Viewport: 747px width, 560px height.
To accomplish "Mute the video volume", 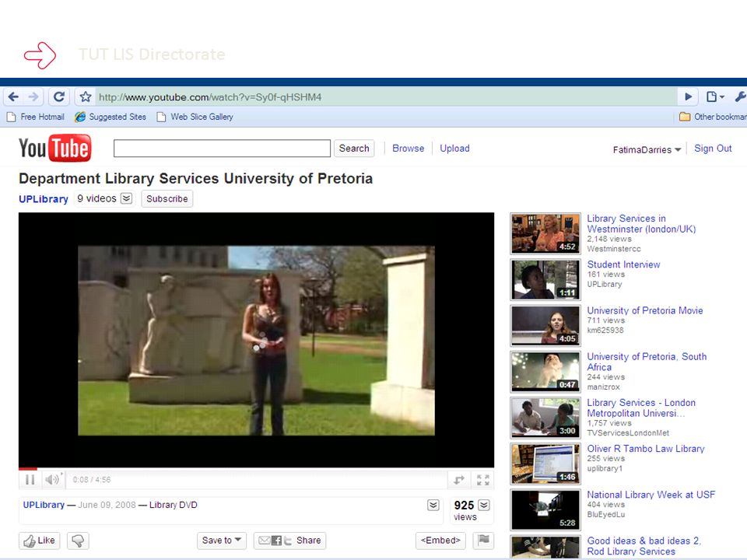I will coord(52,480).
